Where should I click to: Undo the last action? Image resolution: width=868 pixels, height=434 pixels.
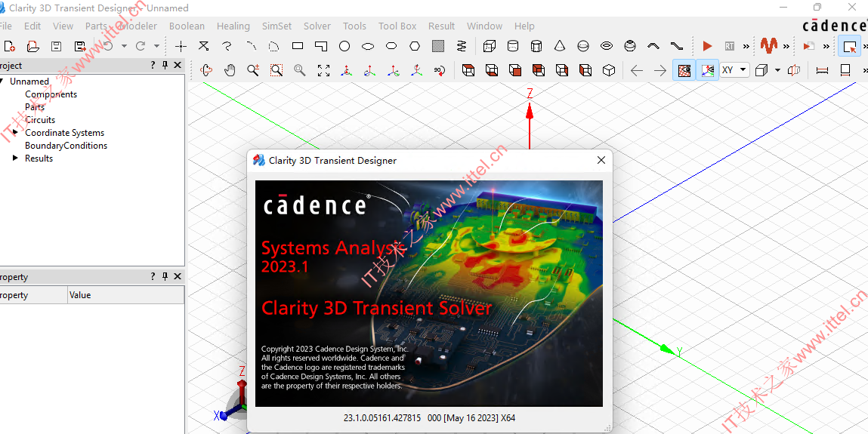point(108,47)
